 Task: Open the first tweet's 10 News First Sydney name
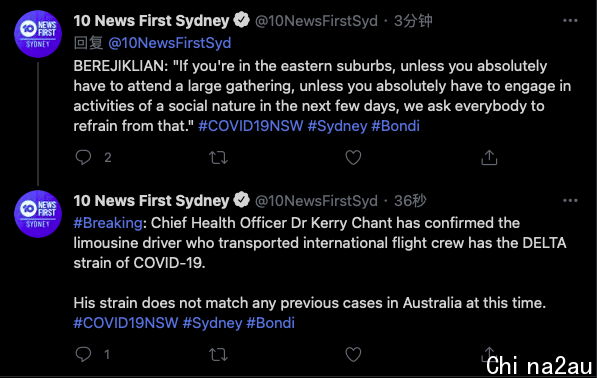(x=151, y=21)
